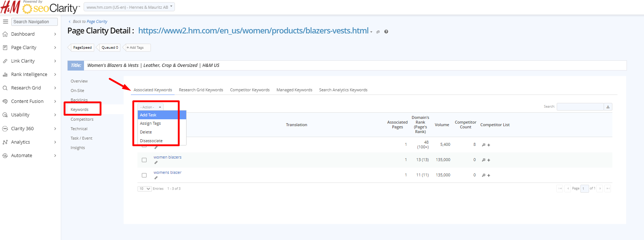Open page URL in new window icon

[378, 32]
